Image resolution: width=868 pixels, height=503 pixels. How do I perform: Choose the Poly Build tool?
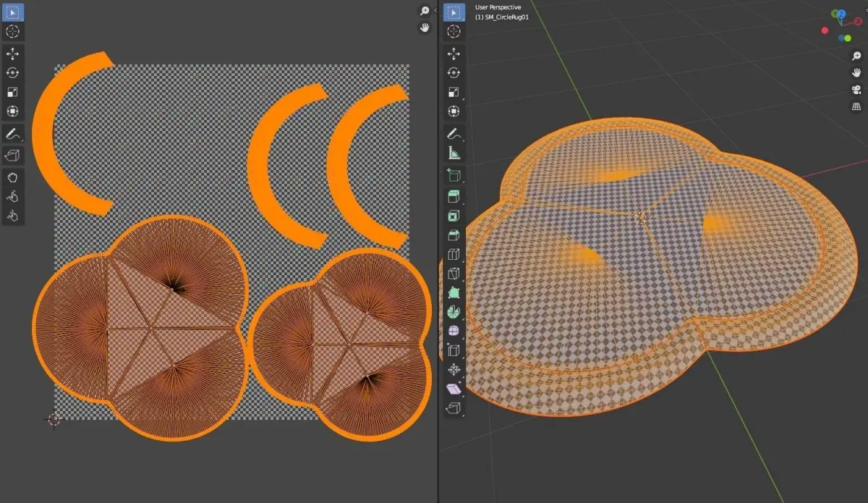tap(454, 292)
